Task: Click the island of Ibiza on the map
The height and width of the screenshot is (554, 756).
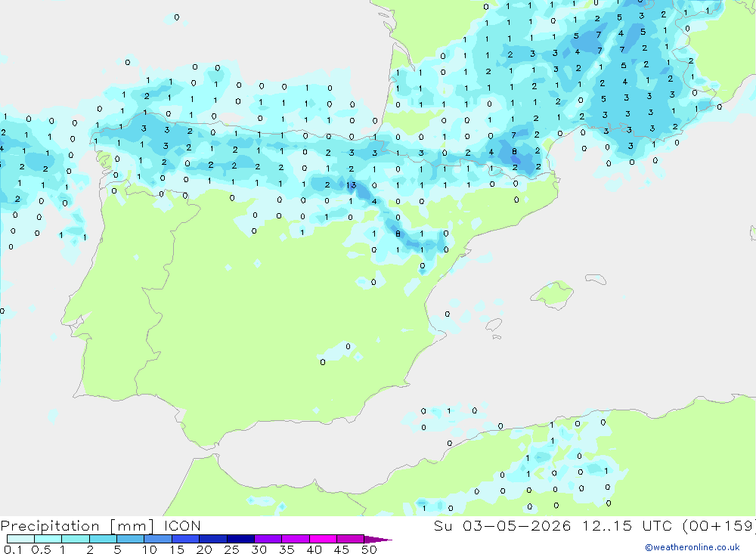Action: (x=494, y=324)
